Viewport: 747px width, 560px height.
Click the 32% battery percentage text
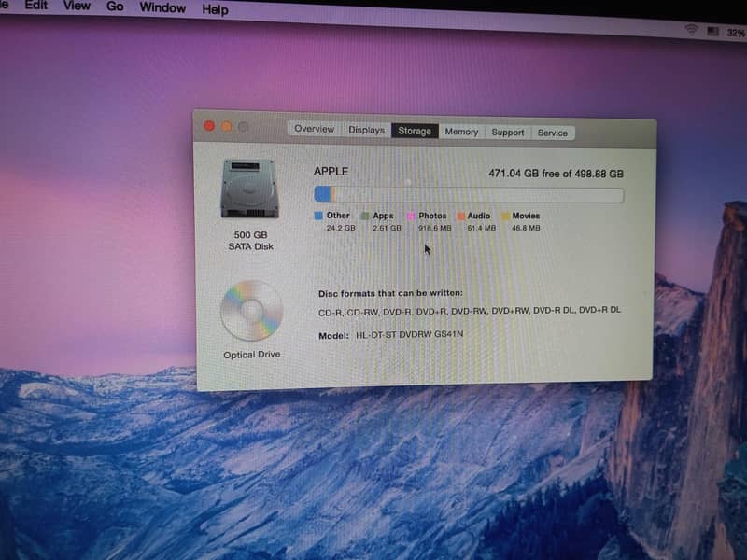pyautogui.click(x=736, y=33)
